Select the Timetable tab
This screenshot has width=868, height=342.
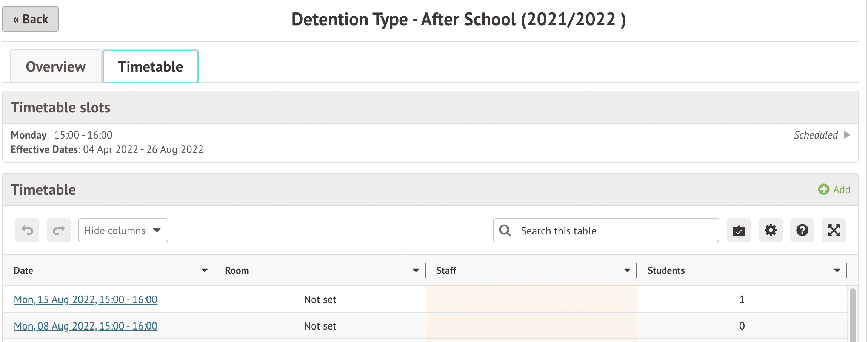[150, 66]
